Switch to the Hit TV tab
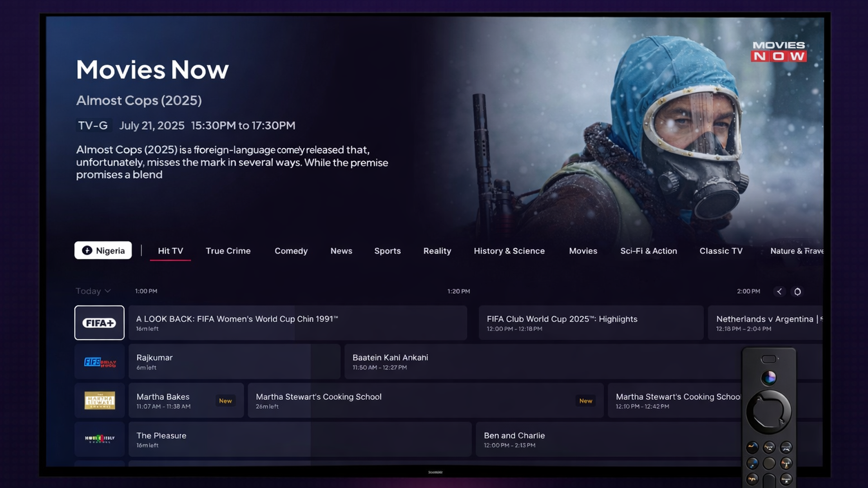Image resolution: width=868 pixels, height=488 pixels. pos(170,251)
